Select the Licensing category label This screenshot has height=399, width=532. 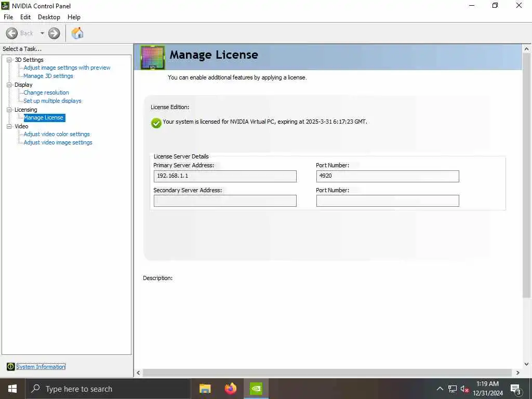point(26,110)
